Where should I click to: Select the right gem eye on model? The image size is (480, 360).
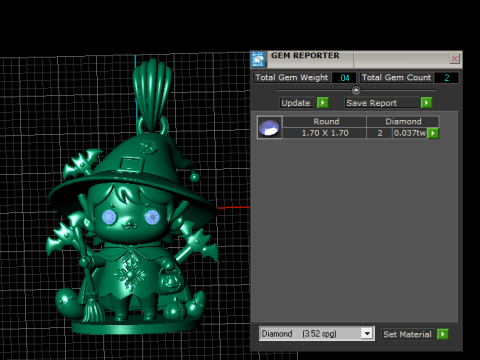coord(152,217)
